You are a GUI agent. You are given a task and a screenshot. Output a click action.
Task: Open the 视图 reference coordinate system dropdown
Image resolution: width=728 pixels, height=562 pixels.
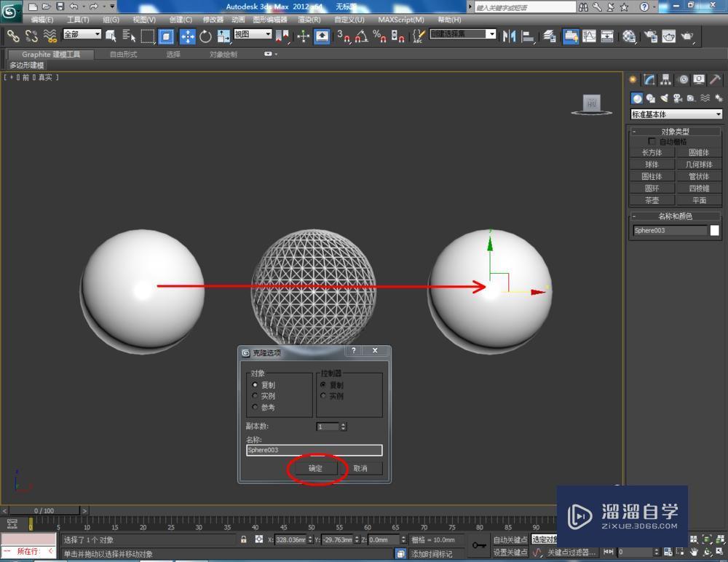[x=251, y=34]
